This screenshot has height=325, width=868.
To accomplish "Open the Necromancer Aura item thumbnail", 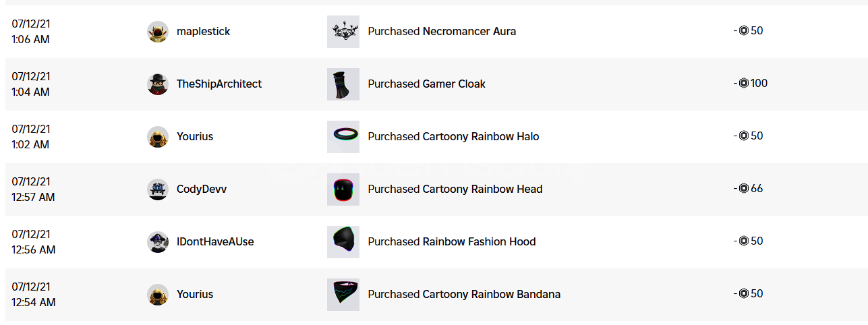I will (x=343, y=32).
